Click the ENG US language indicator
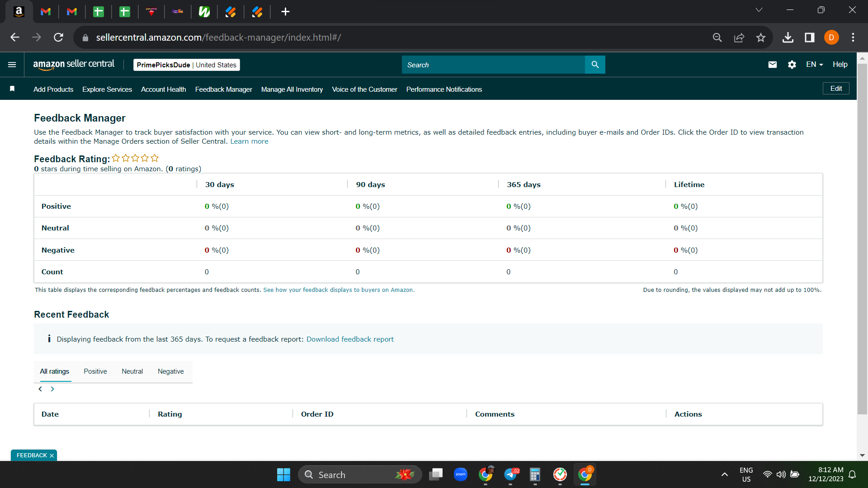The width and height of the screenshot is (868, 488). (x=746, y=474)
